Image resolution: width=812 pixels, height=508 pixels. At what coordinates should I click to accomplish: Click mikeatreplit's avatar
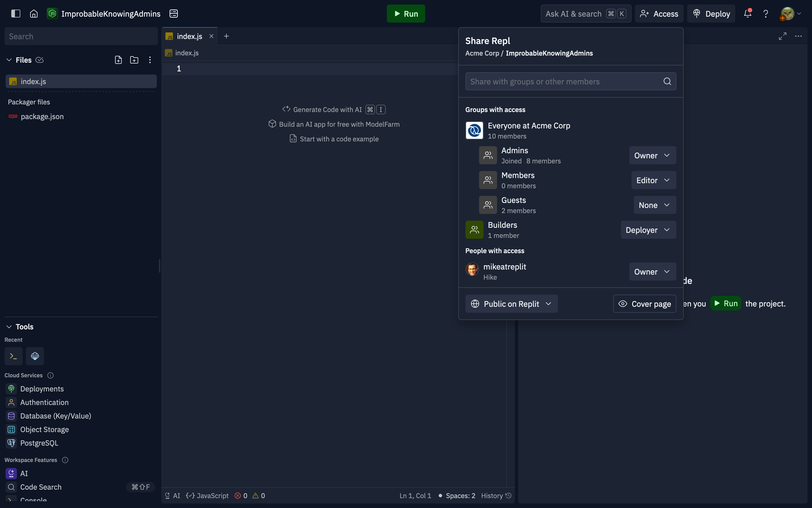472,269
